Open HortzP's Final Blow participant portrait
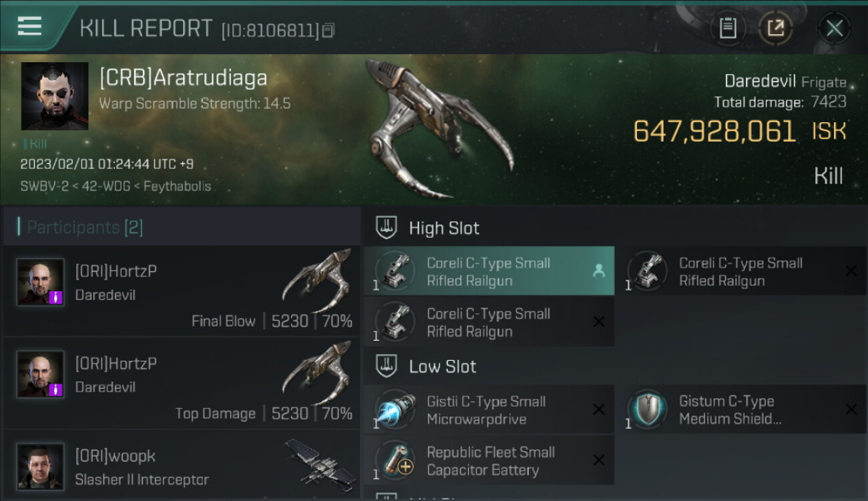 click(x=41, y=282)
